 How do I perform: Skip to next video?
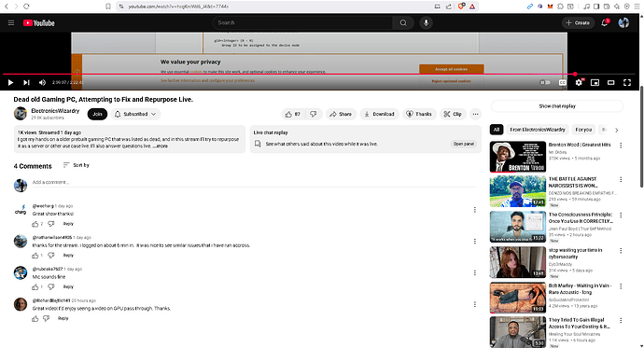pos(26,82)
